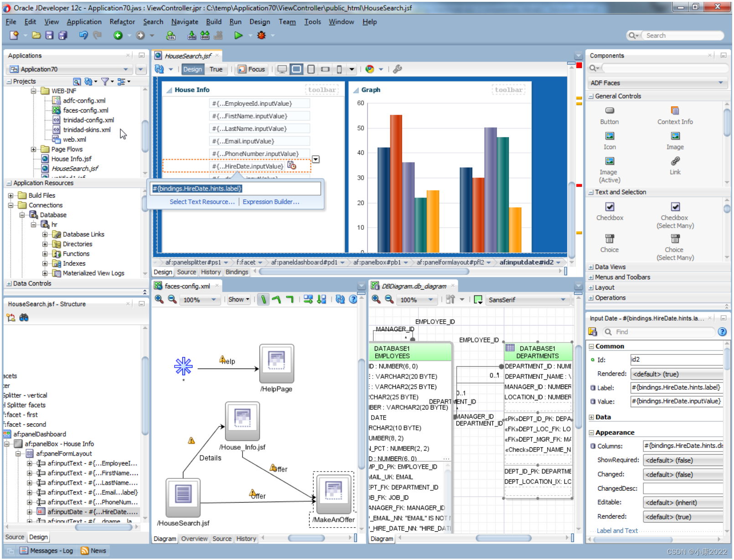Zoom in on the faces-config diagram
734x560 pixels.
pos(159,299)
